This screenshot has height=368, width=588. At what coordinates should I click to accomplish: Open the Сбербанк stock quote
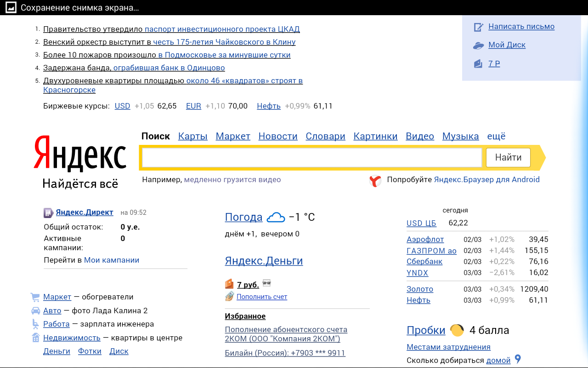pyautogui.click(x=424, y=261)
